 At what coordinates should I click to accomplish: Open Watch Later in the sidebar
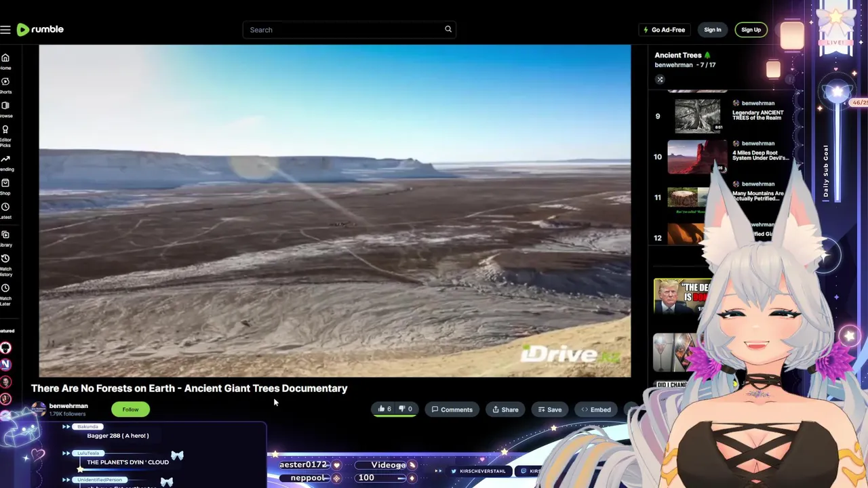coord(5,295)
